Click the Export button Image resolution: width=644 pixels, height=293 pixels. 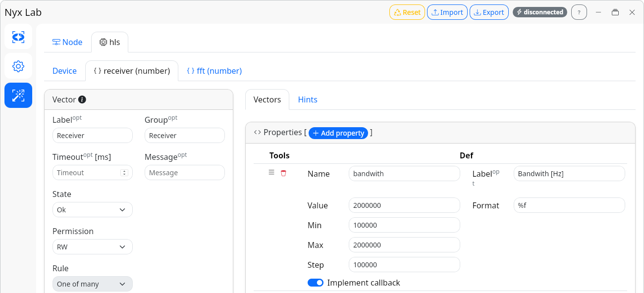tap(489, 12)
